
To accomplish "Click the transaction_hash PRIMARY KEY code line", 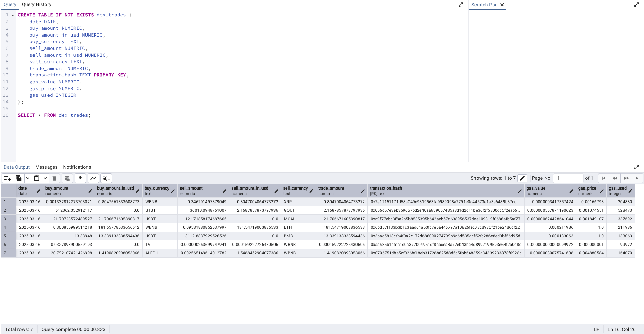I will 79,75.
